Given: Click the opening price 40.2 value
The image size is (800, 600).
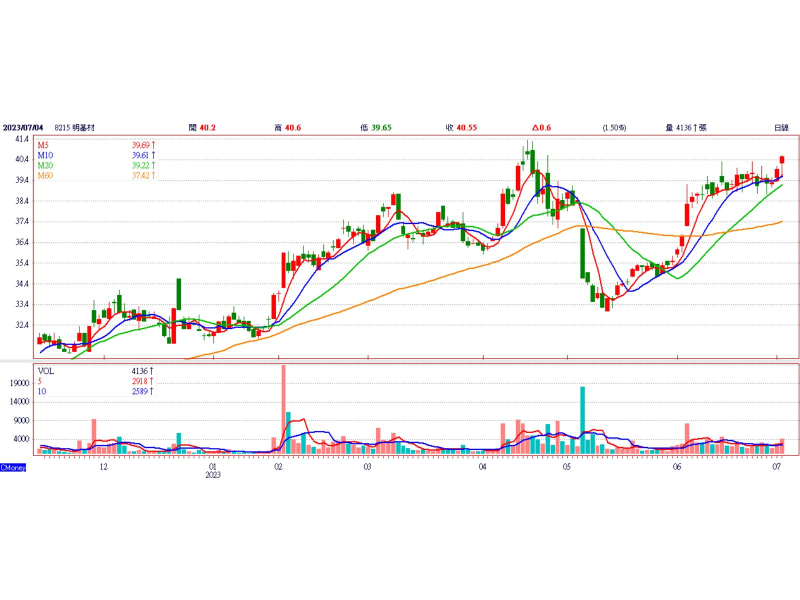Looking at the screenshot, I should point(208,128).
